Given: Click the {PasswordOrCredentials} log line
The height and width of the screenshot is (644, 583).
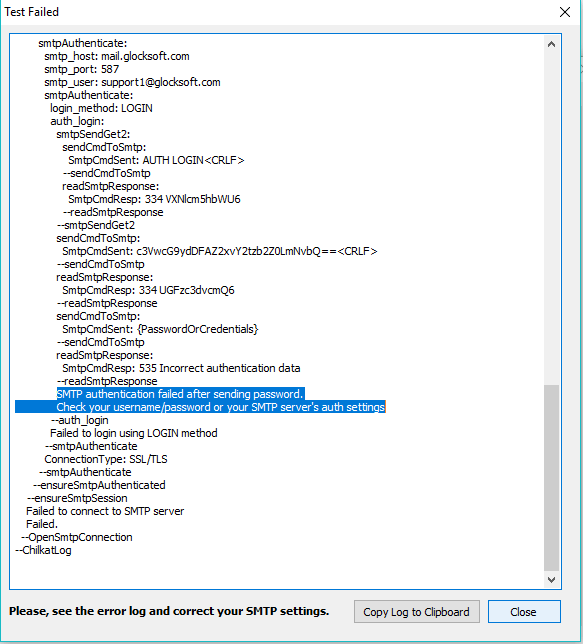Looking at the screenshot, I should click(160, 329).
